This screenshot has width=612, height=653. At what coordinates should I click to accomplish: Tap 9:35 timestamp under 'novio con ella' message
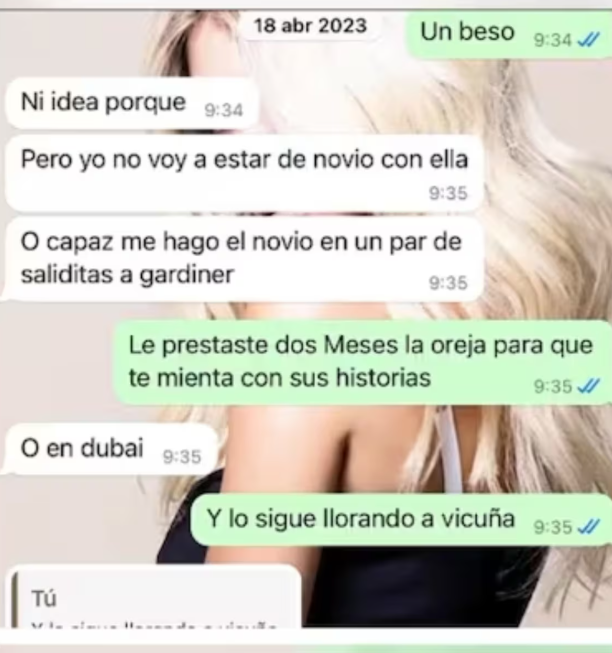pyautogui.click(x=448, y=194)
